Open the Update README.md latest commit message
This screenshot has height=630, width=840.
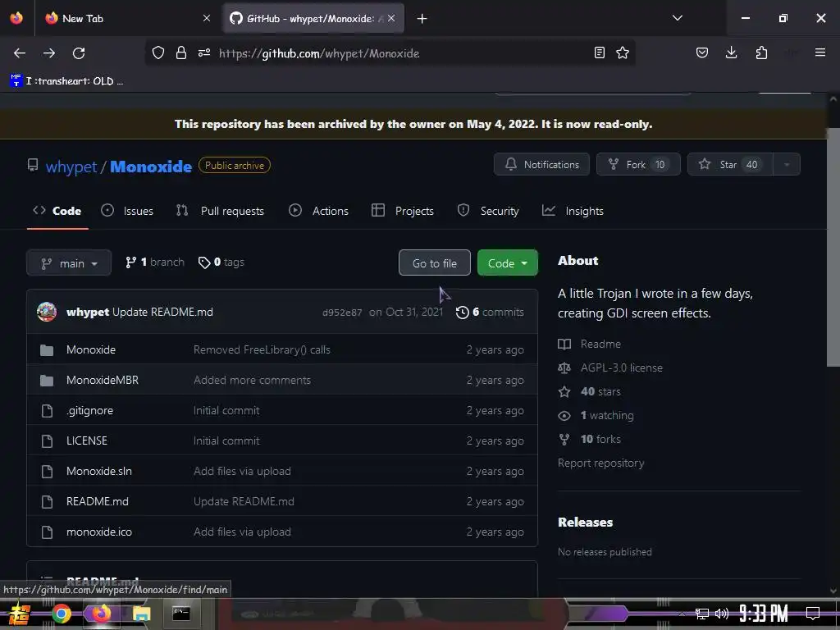162,312
